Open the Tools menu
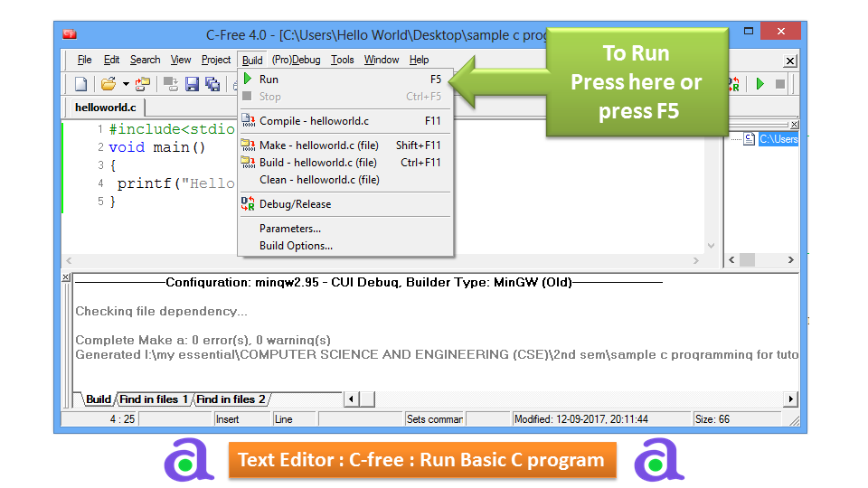 (342, 60)
